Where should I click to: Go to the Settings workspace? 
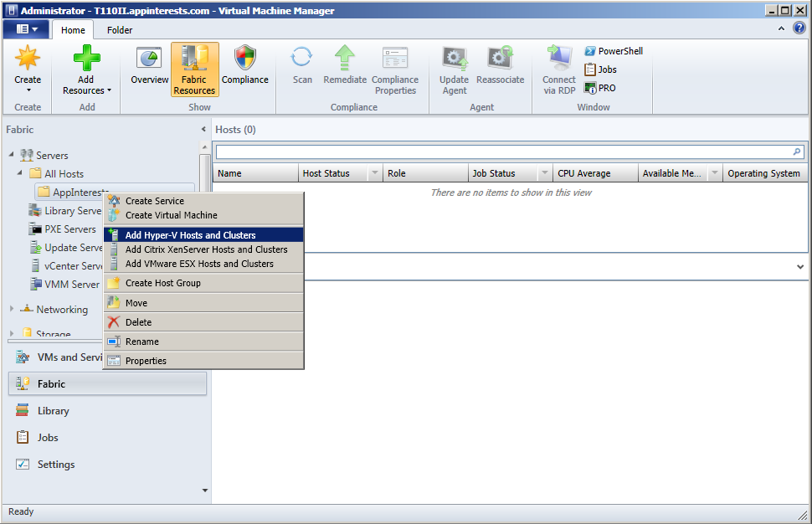point(55,465)
